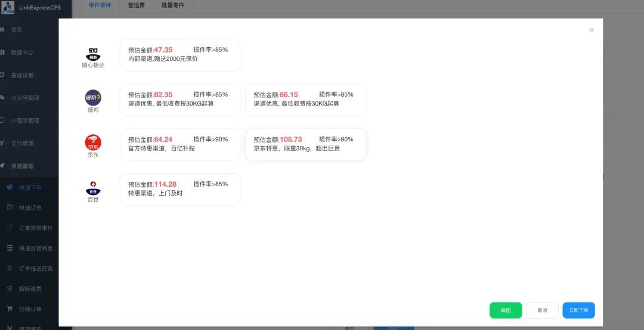Close the quote dialog with X
This screenshot has width=644, height=330.
(592, 30)
